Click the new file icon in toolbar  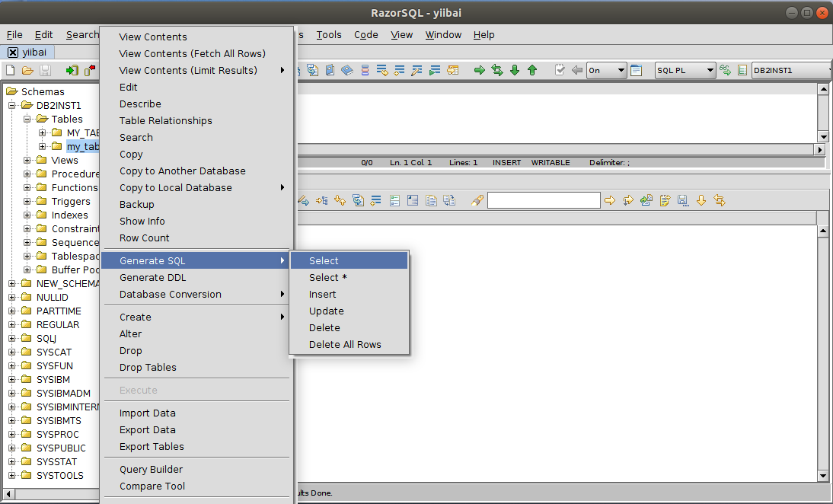click(11, 70)
